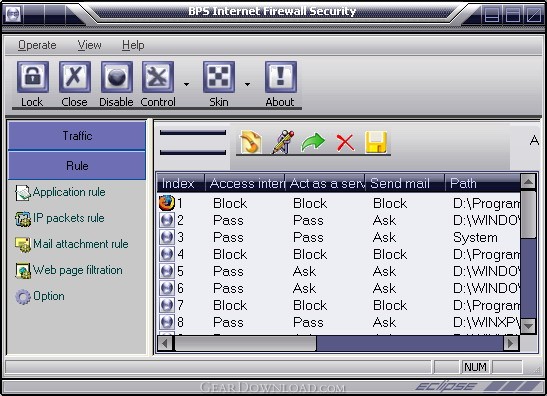Expand the Control dropdown arrow
Screen dimensions: 547x396
187,84
